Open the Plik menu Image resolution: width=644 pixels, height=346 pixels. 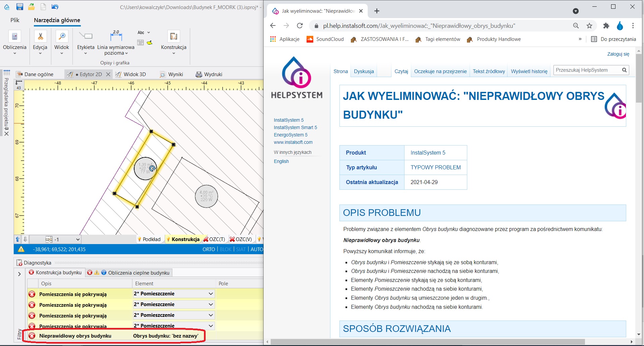coord(15,20)
